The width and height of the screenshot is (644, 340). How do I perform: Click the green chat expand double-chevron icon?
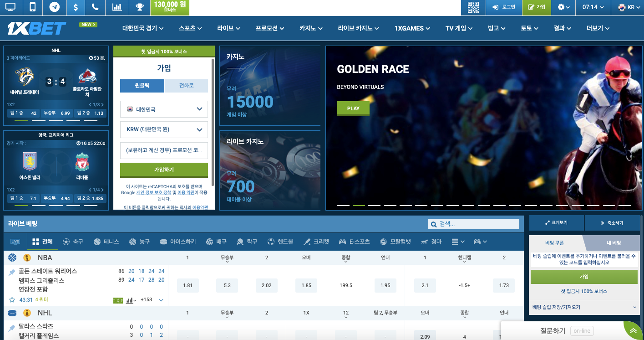[633, 331]
